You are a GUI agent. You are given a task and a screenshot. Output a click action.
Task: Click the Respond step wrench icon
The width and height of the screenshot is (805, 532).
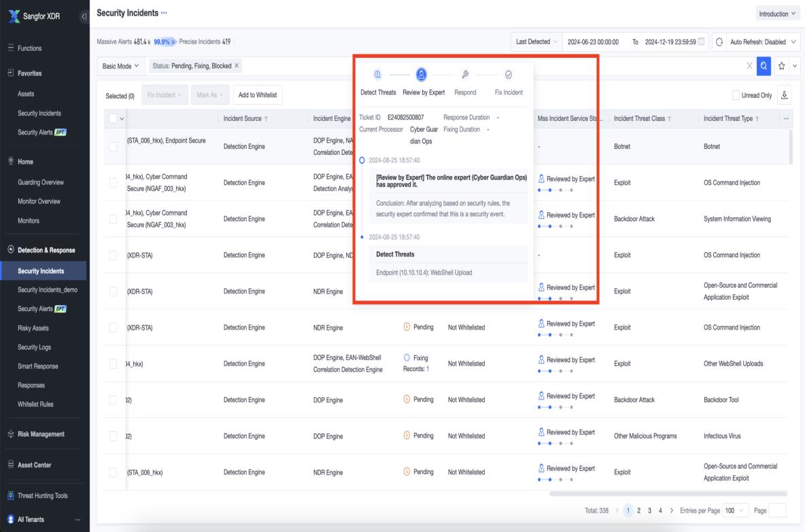(465, 75)
